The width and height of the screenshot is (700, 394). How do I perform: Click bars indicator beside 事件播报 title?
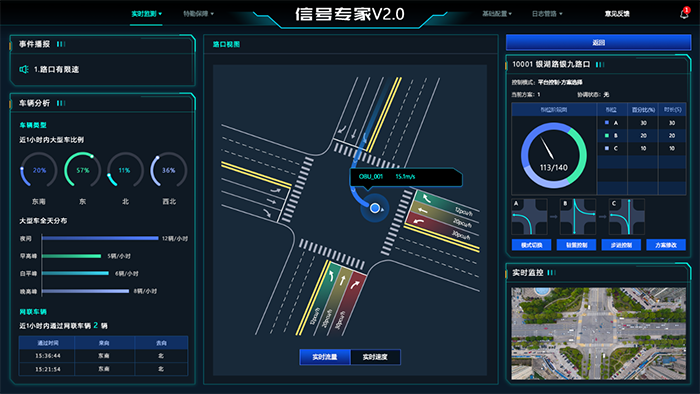tap(61, 44)
